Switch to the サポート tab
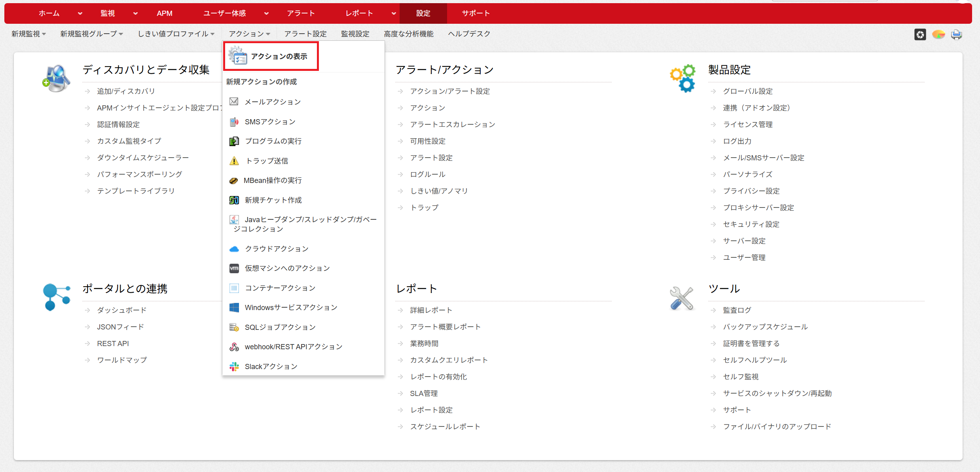This screenshot has width=980, height=472. 476,13
